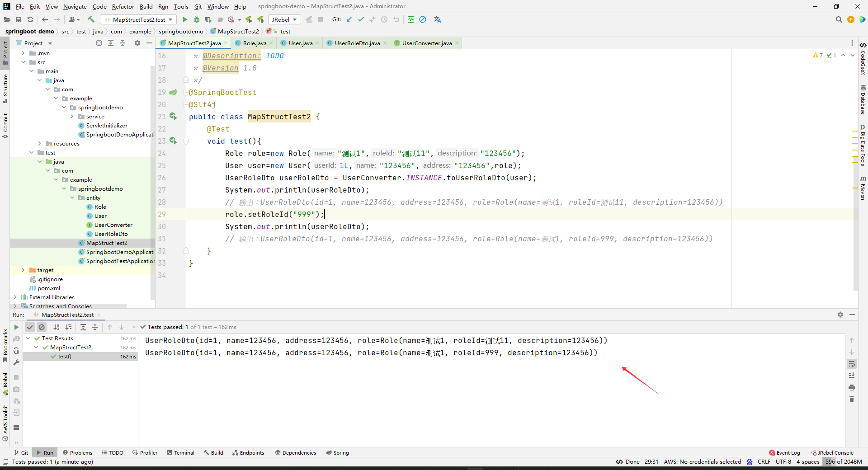This screenshot has height=470, width=868.
Task: Start debugging with the green bug icon
Action: pos(197,19)
